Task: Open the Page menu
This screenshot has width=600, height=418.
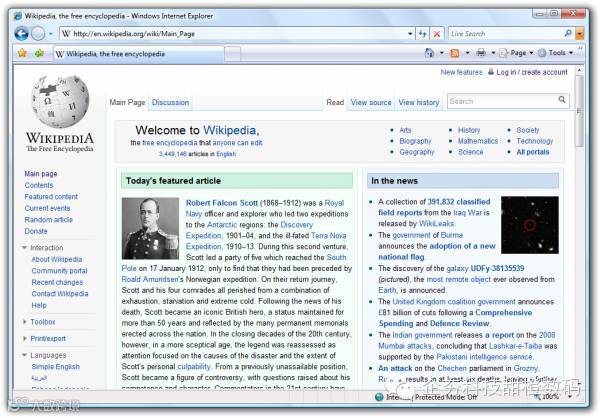Action: click(x=517, y=53)
